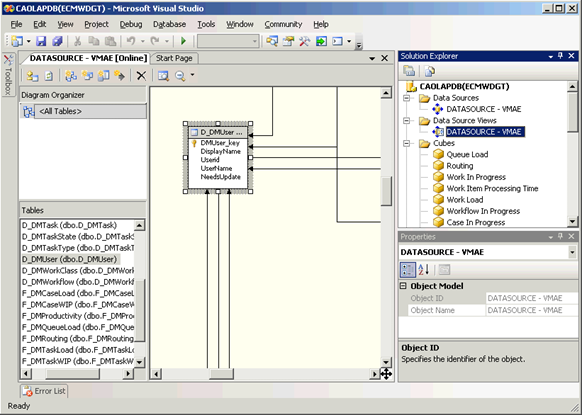Open the Command Window toolbar dropdown arrow

pyautogui.click(x=349, y=41)
